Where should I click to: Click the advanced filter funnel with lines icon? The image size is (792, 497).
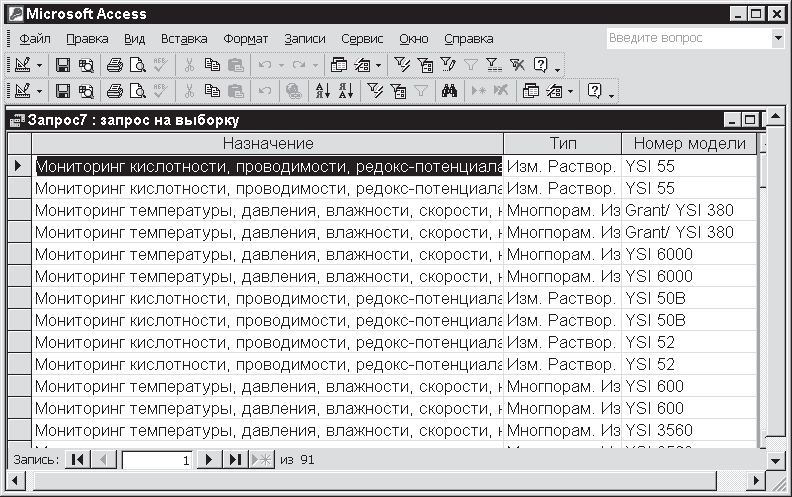pyautogui.click(x=494, y=65)
